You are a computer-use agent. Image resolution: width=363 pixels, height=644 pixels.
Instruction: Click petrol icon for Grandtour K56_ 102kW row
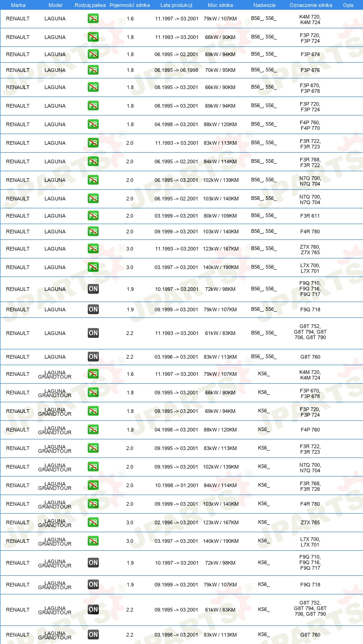pos(93,467)
